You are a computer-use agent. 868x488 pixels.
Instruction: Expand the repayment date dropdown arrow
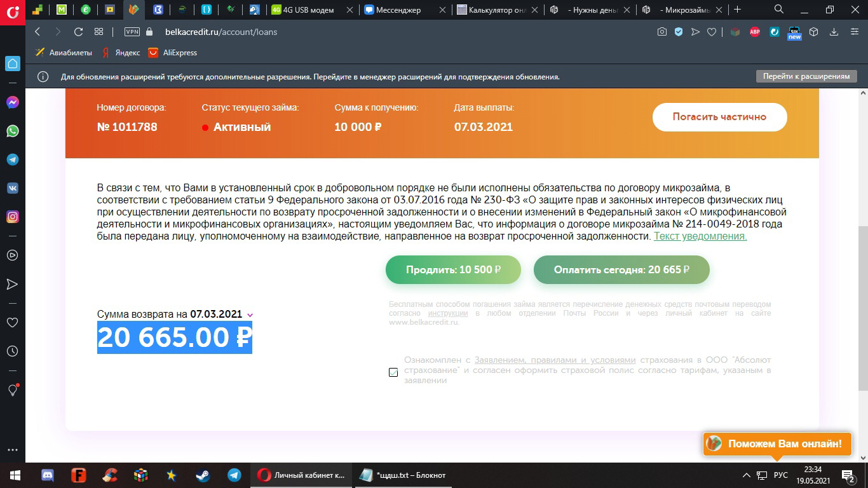pos(250,315)
